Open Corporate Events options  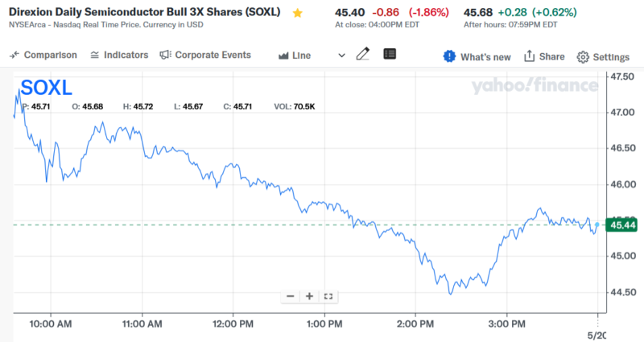coord(205,56)
